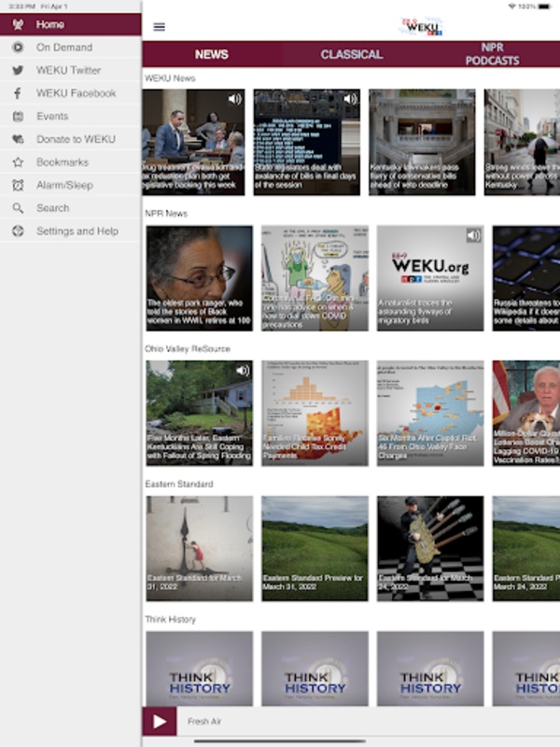Tap the Ohio Valley ReSource heading
This screenshot has height=747, width=560.
click(188, 348)
